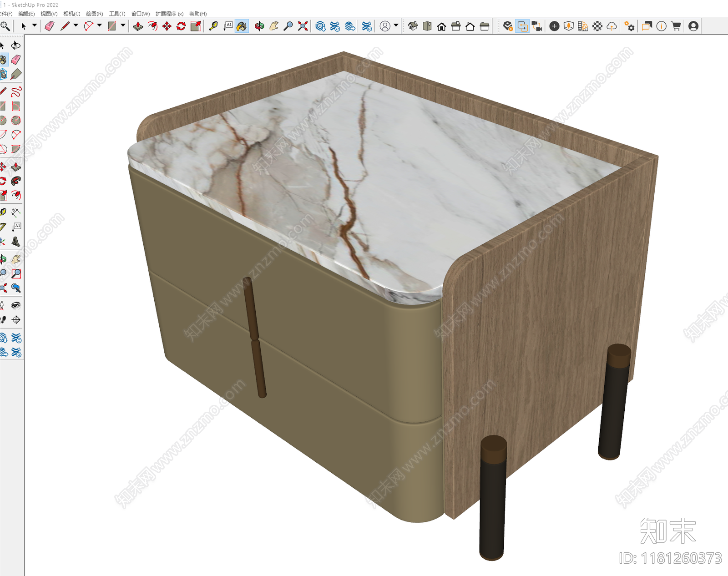Image resolution: width=728 pixels, height=576 pixels.
Task: Toggle the highlighted swap arrows toolbar button
Action: 522,26
